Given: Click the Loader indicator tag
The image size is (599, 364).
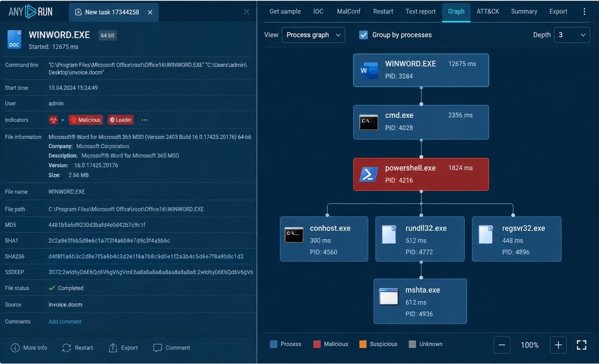Looking at the screenshot, I should tap(121, 120).
